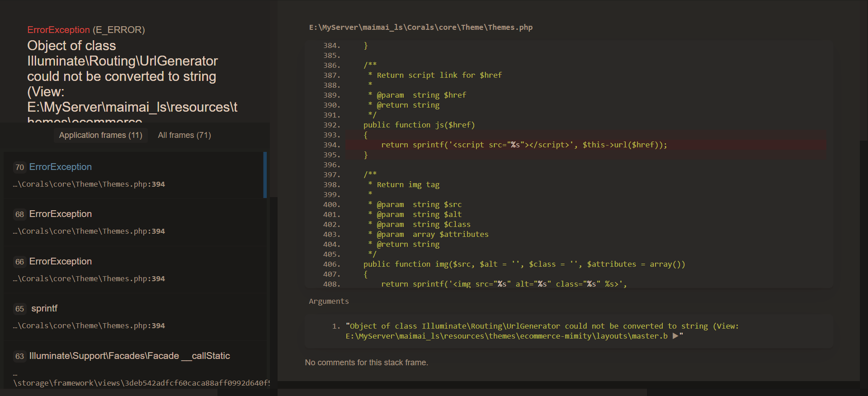Switch to All frames (71) tab
The width and height of the screenshot is (868, 396).
[x=184, y=135]
